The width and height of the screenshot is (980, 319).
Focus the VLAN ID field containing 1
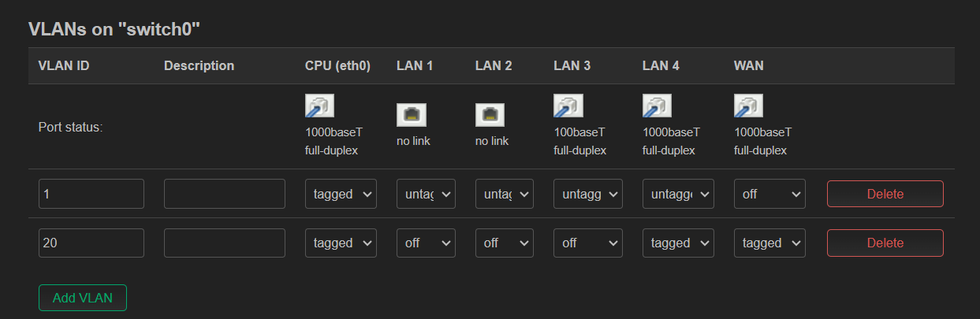(x=91, y=194)
